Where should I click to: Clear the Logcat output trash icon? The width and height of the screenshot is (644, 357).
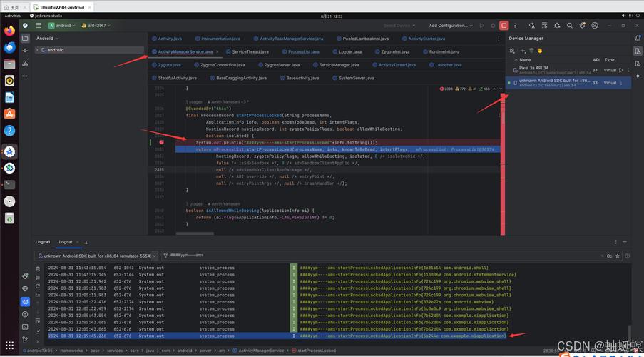click(38, 269)
